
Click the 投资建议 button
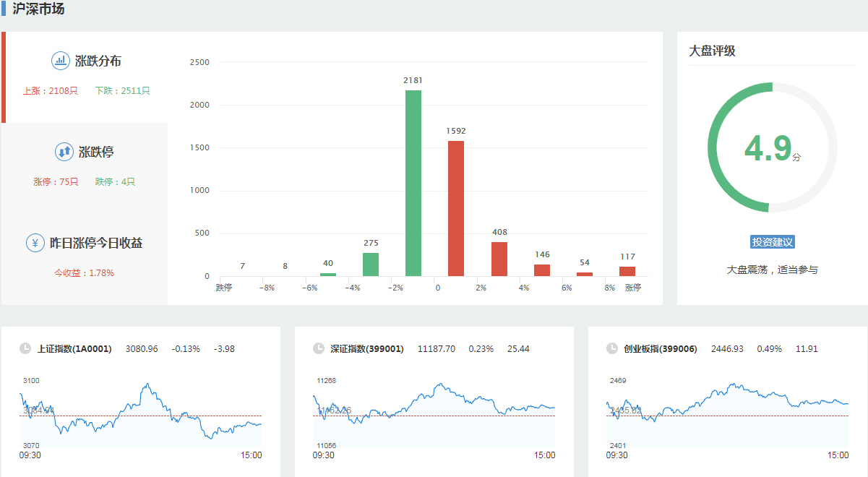tap(773, 242)
